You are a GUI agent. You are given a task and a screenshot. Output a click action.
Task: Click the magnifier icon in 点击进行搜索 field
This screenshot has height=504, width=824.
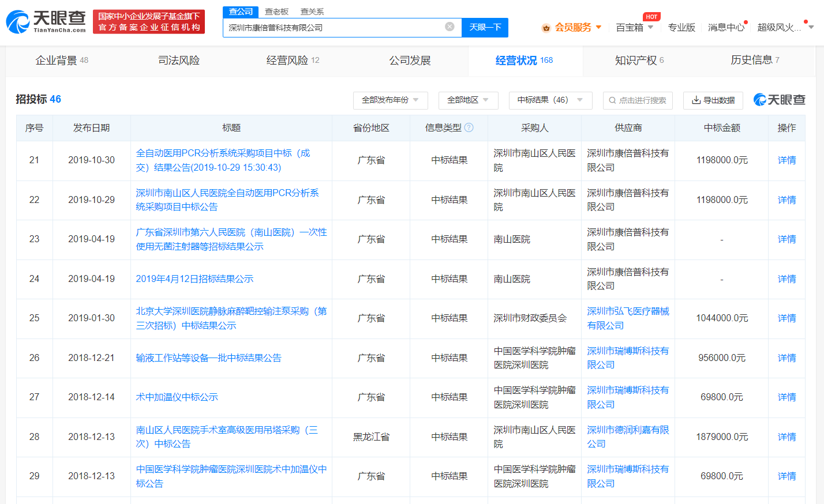(x=612, y=100)
